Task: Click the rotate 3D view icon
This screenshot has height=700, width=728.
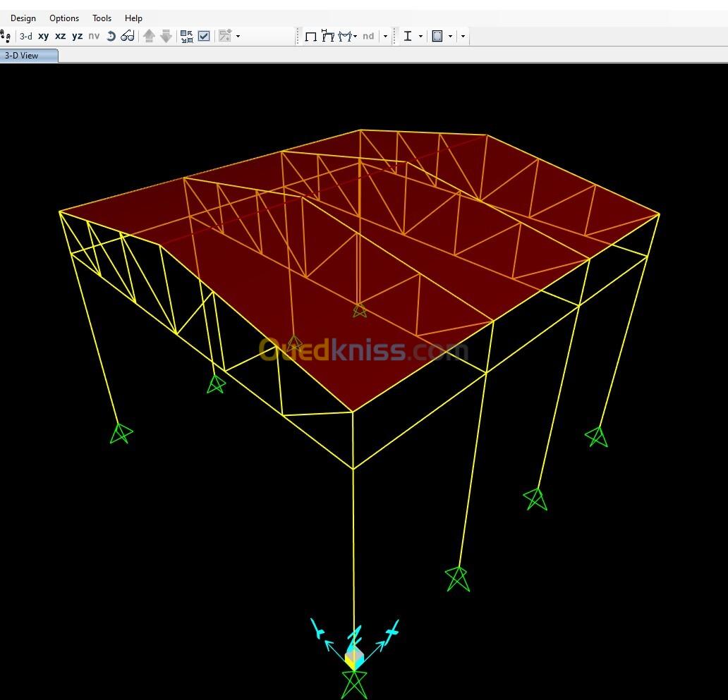Action: pyautogui.click(x=111, y=36)
